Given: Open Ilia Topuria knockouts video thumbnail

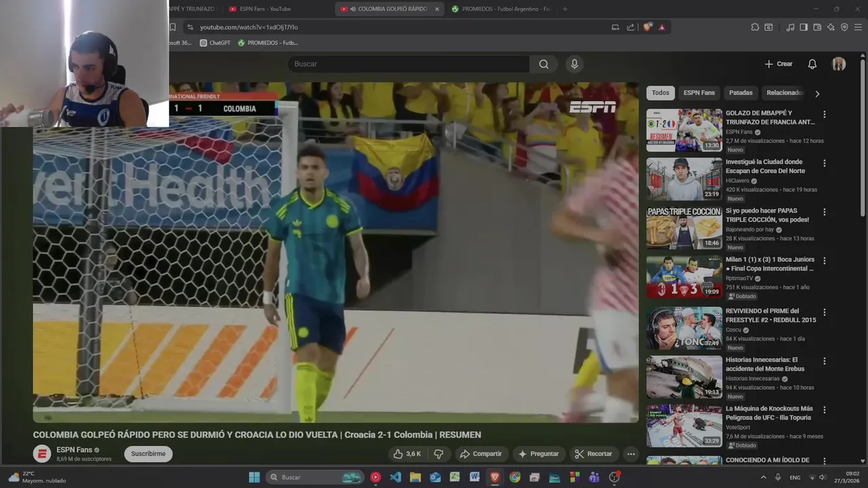Looking at the screenshot, I should coord(684,426).
